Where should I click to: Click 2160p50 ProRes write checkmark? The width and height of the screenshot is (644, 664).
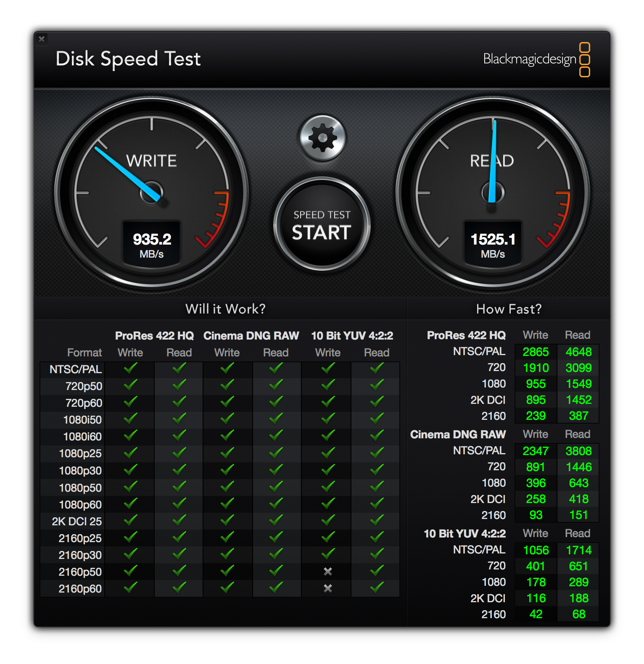click(130, 571)
